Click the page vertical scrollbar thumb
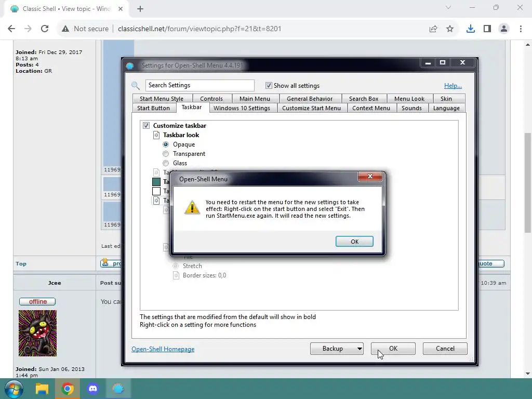 click(528, 182)
